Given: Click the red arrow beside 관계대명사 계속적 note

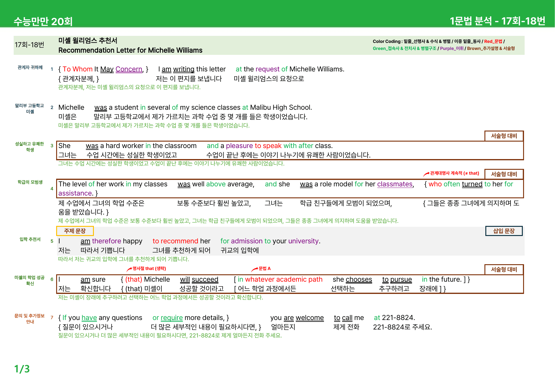Looking at the screenshot, I should tap(426, 174).
